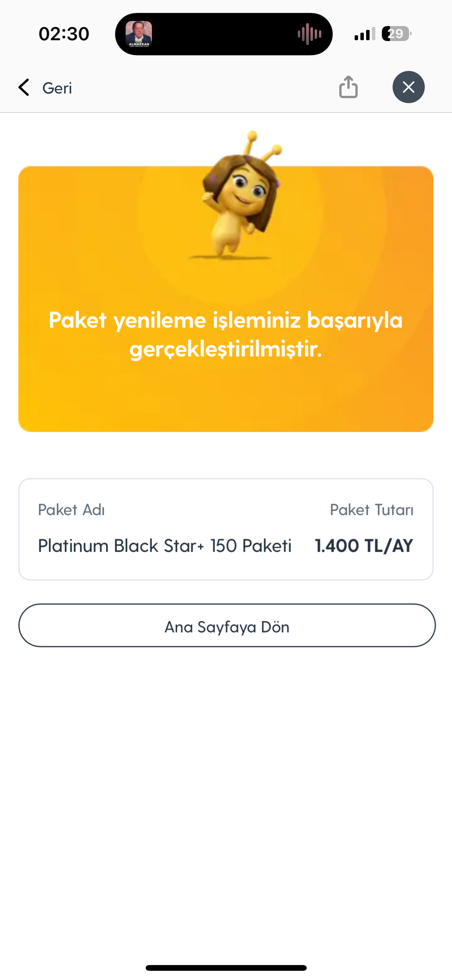Open the share sheet icon
The width and height of the screenshot is (452, 980).
[x=348, y=87]
